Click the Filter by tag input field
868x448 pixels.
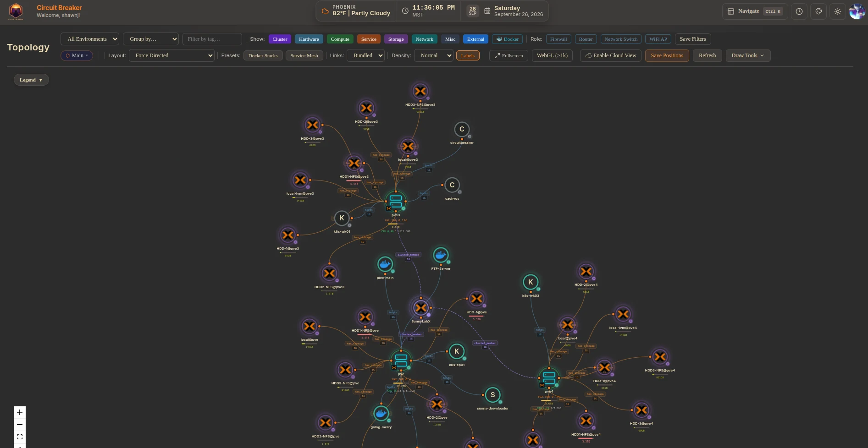(212, 39)
